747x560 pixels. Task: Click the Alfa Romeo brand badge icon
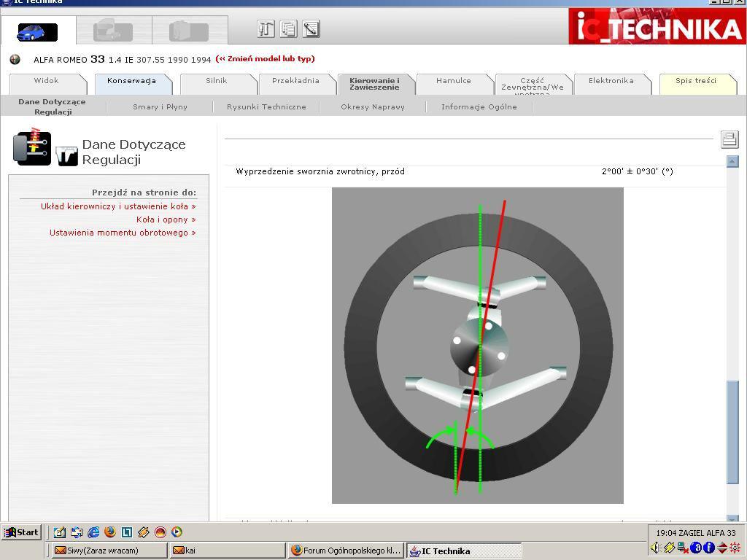[15, 60]
